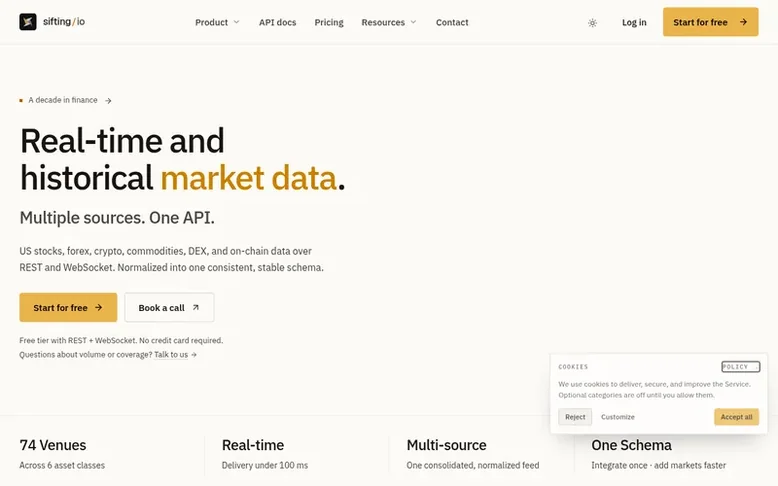Screen dimensions: 778x486
Task: Click Customize cookie settings
Action: click(618, 417)
